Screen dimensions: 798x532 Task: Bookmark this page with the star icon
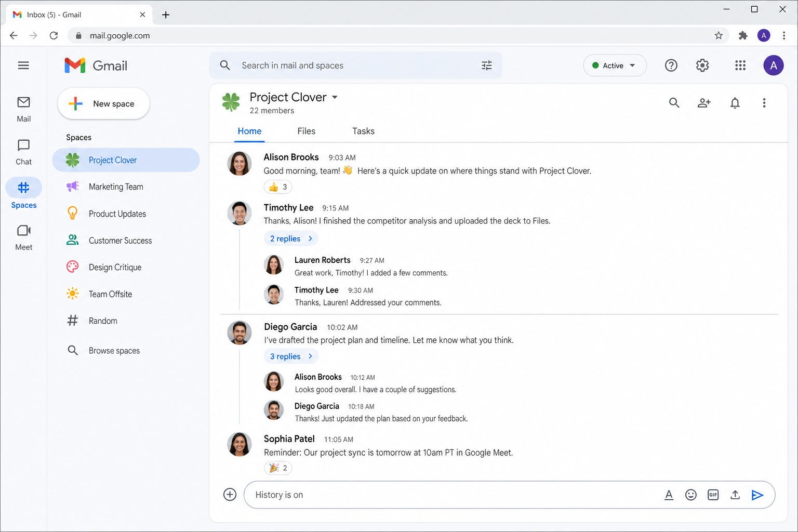(x=719, y=35)
